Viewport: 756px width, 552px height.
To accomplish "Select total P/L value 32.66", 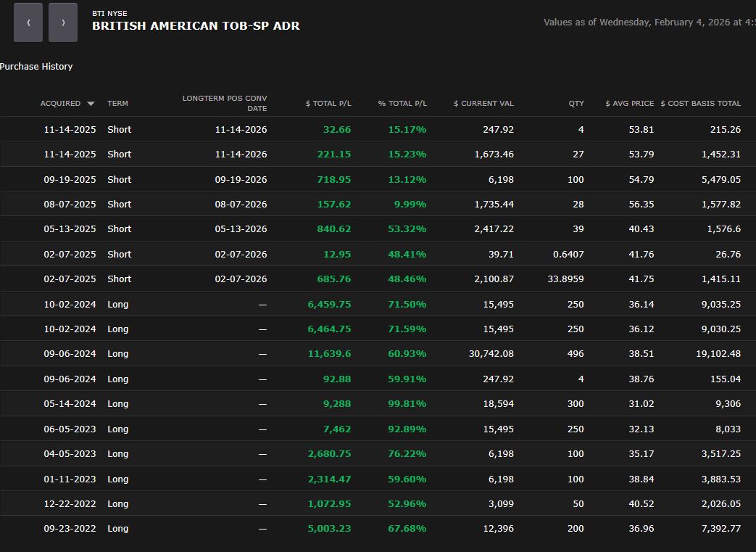I will 337,129.
